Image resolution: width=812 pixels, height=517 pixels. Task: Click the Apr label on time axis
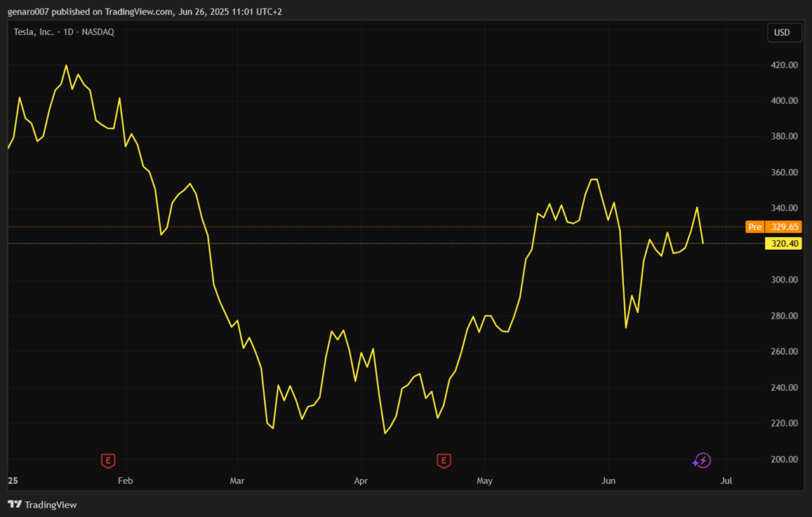pos(362,481)
